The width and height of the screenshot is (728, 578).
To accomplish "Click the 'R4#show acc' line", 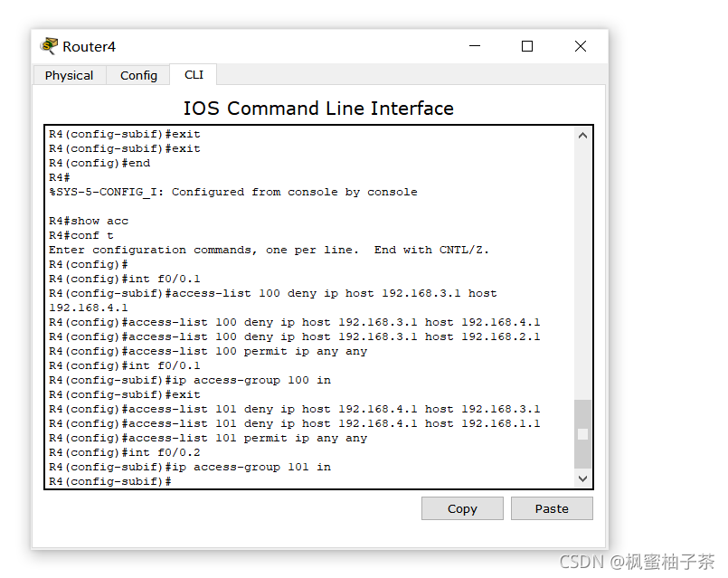I will pos(89,221).
